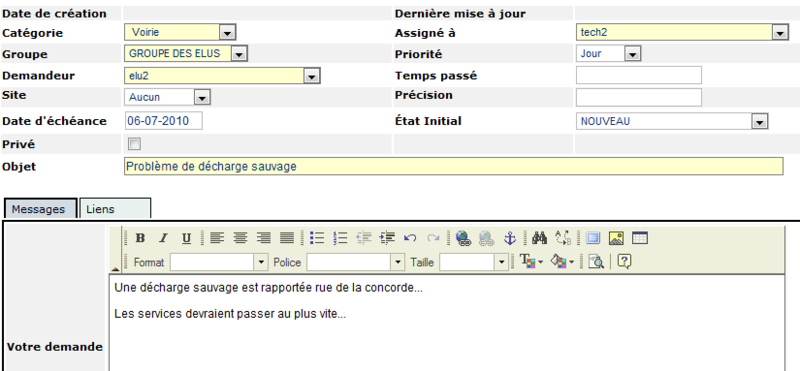Open the Priorité dropdown set to Jour
The image size is (800, 371).
[608, 54]
